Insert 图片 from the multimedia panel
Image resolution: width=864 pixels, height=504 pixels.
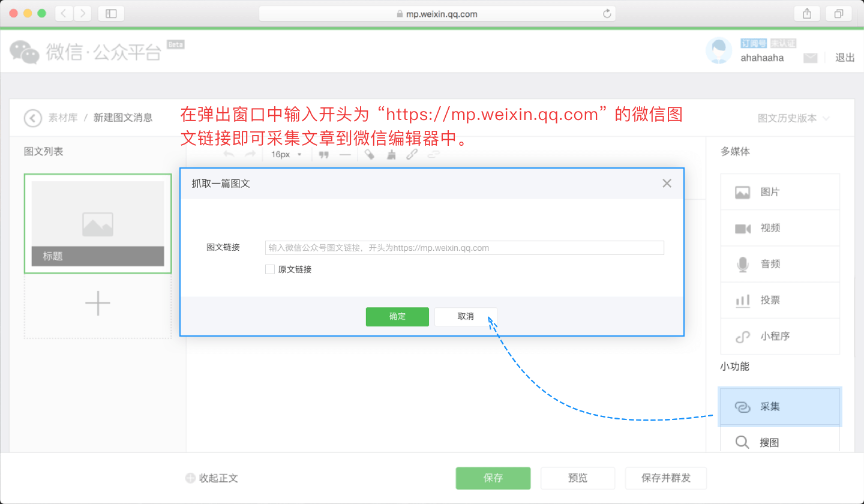pyautogui.click(x=780, y=192)
